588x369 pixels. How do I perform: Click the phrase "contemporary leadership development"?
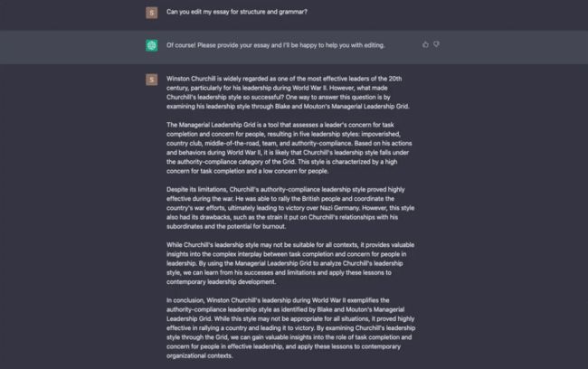221,282
